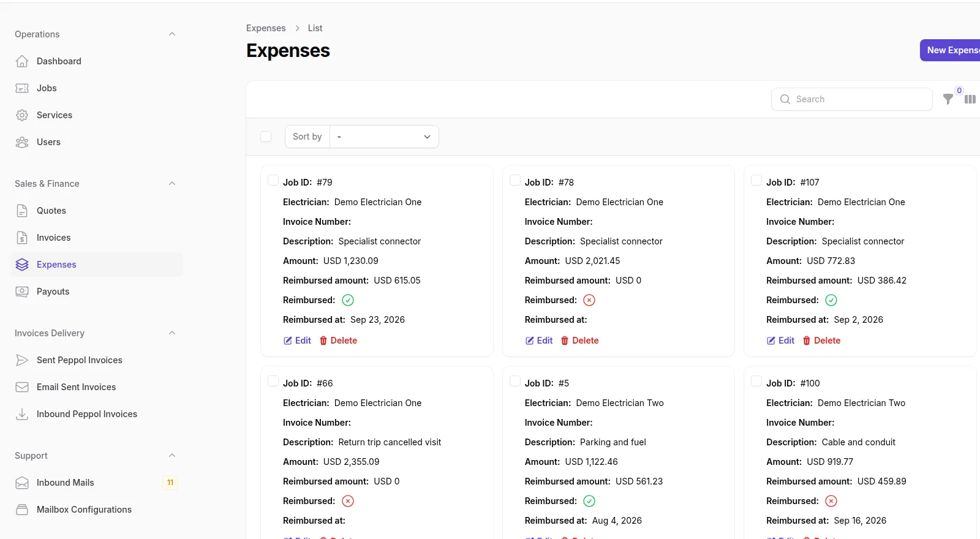980x539 pixels.
Task: Click the Sent Peppol Invoices paper-plane icon
Action: (22, 360)
